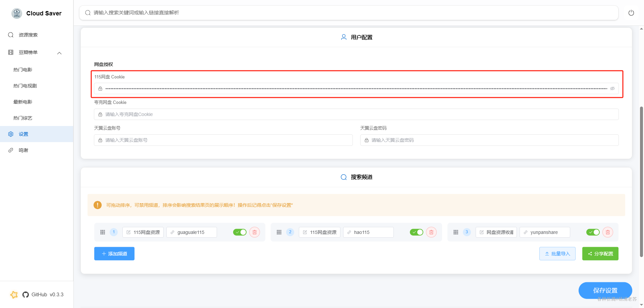
Task: Delete the hao115 channel
Action: pyautogui.click(x=431, y=232)
